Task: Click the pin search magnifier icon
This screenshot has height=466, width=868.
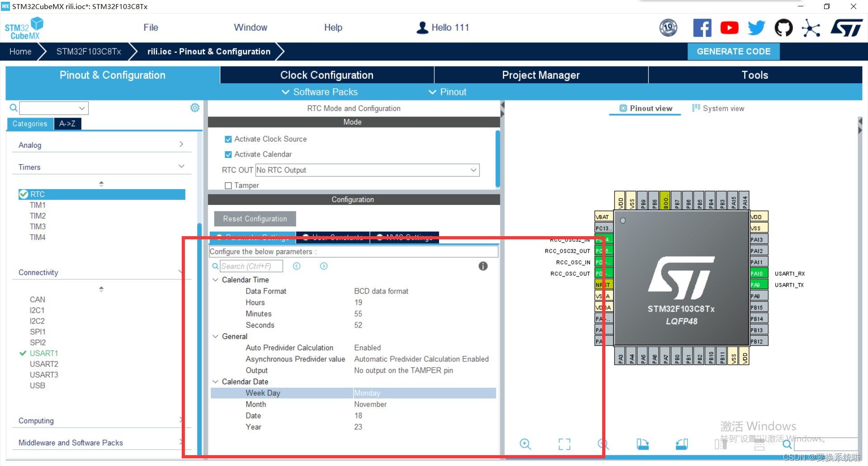Action: [x=788, y=444]
